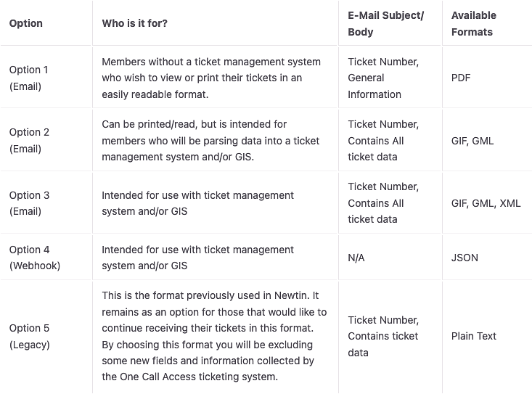
Task: Select the "Option 2 (Email)" cell
Action: 29,140
